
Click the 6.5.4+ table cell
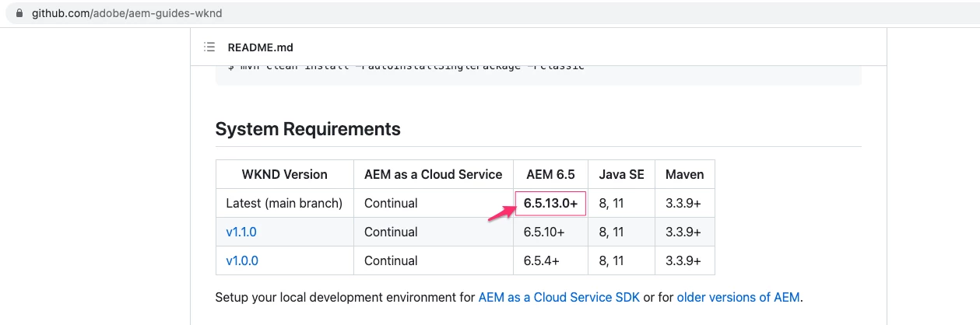(x=541, y=260)
